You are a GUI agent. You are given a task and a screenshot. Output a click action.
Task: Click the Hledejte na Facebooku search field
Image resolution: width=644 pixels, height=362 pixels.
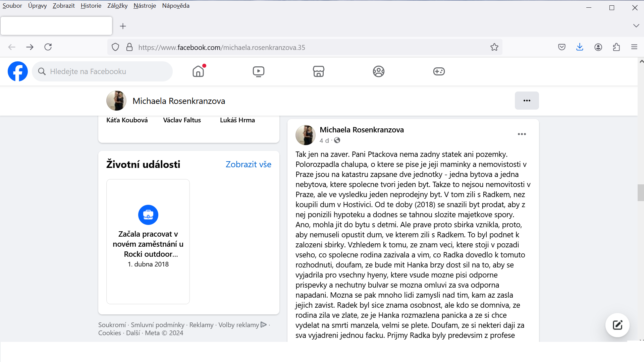pos(107,71)
